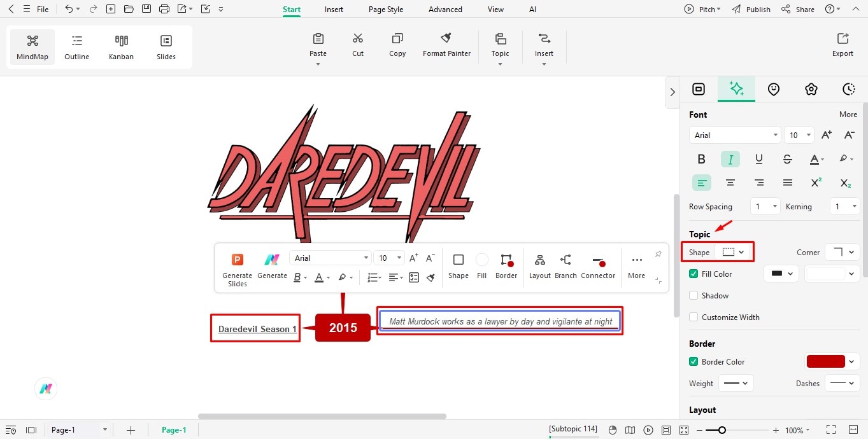Open border Weight dropdown
This screenshot has height=439, width=868.
click(736, 384)
